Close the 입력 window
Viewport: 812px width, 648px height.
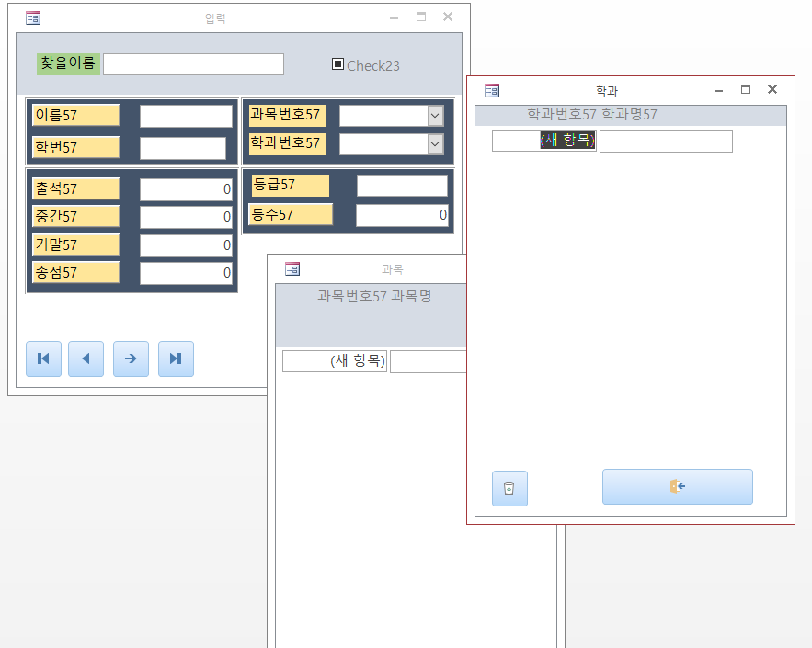tap(448, 17)
